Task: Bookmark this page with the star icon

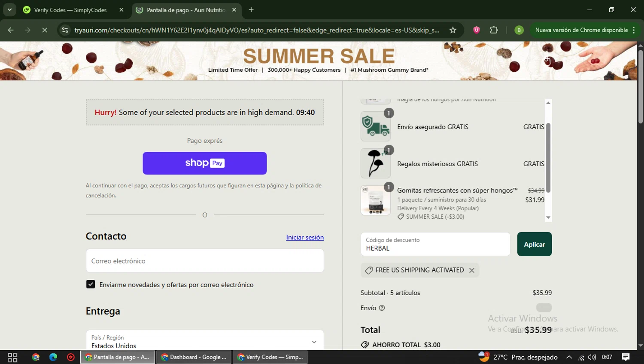Action: (x=453, y=30)
